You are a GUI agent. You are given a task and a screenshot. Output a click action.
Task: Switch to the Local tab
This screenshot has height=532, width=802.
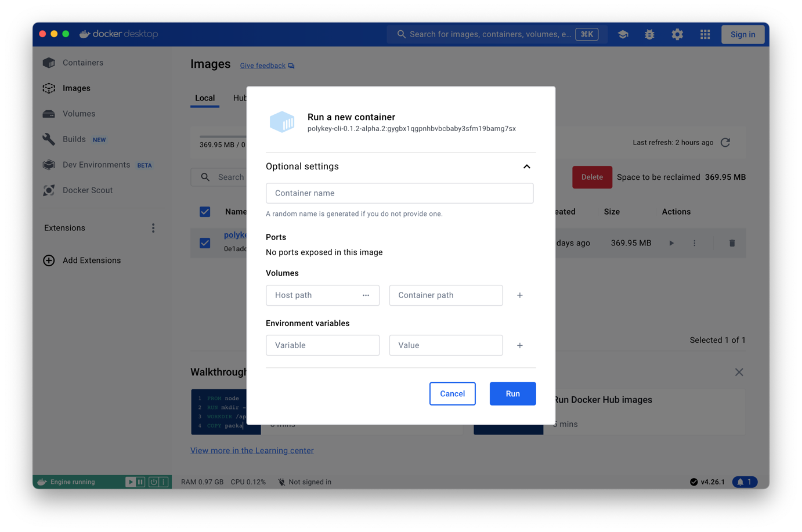(x=205, y=98)
